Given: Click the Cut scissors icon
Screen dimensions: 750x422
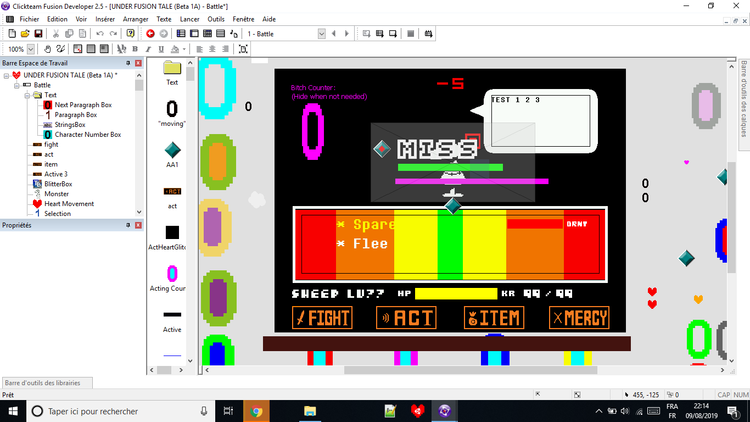Looking at the screenshot, I should [x=55, y=33].
